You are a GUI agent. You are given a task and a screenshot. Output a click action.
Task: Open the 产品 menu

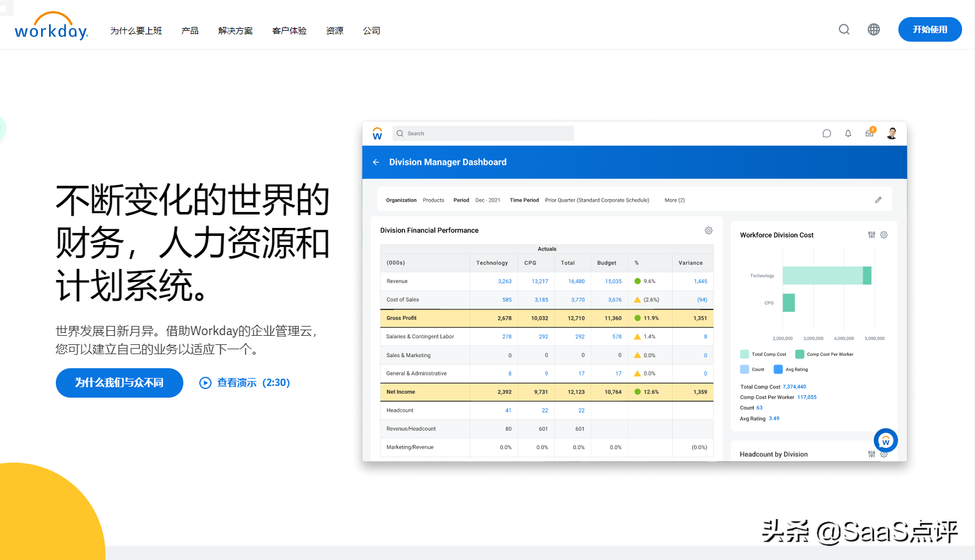[190, 31]
